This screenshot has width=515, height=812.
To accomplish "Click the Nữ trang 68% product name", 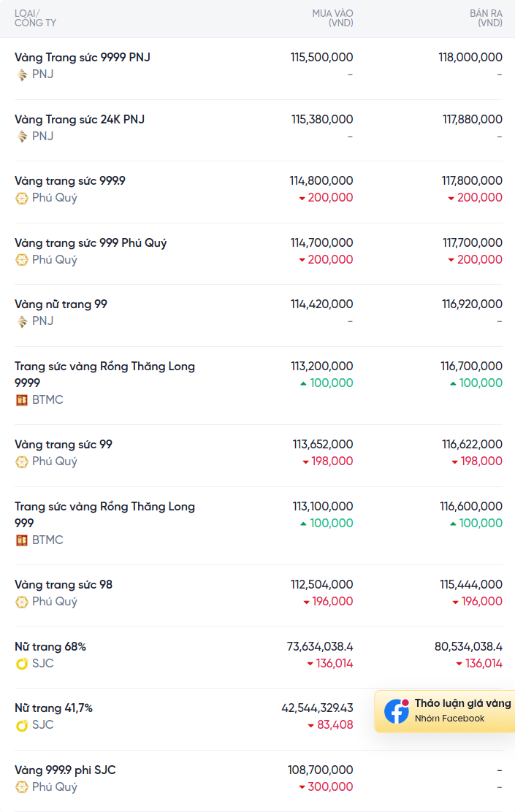I will pos(50,647).
